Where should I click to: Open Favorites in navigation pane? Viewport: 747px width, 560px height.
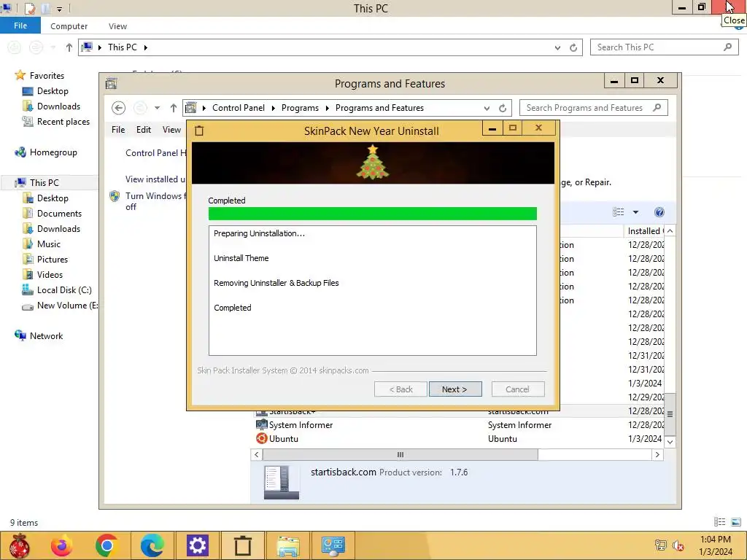(x=47, y=75)
